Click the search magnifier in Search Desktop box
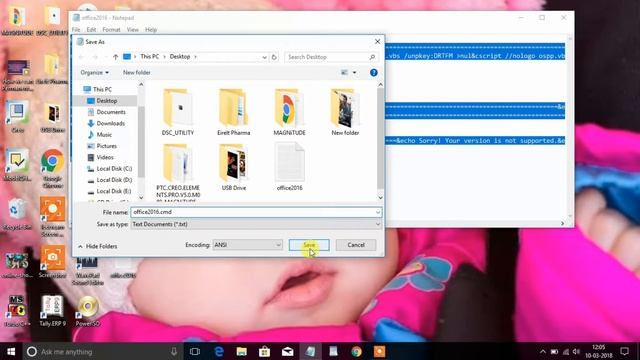 (372, 57)
